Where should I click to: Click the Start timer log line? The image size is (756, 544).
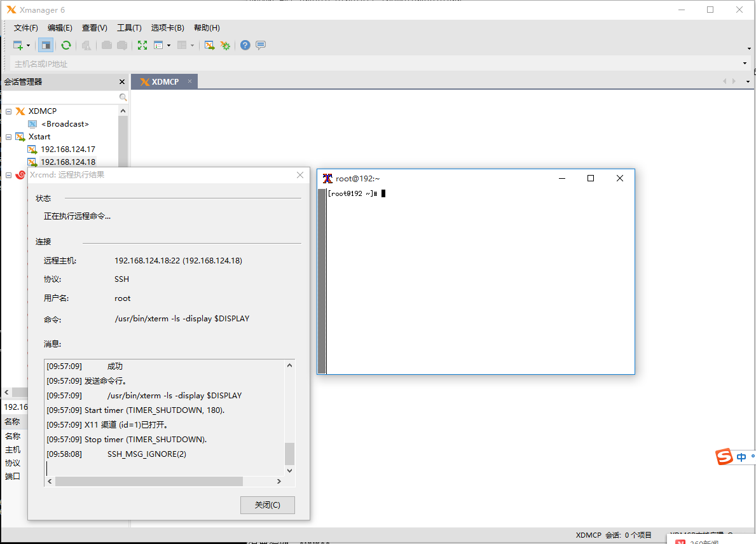tap(155, 410)
